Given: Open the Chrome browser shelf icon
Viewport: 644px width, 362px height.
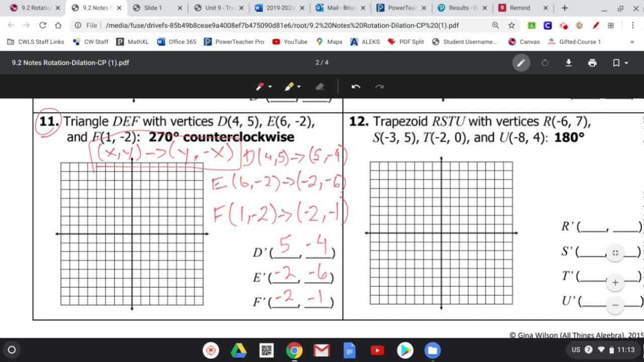Looking at the screenshot, I should point(294,350).
